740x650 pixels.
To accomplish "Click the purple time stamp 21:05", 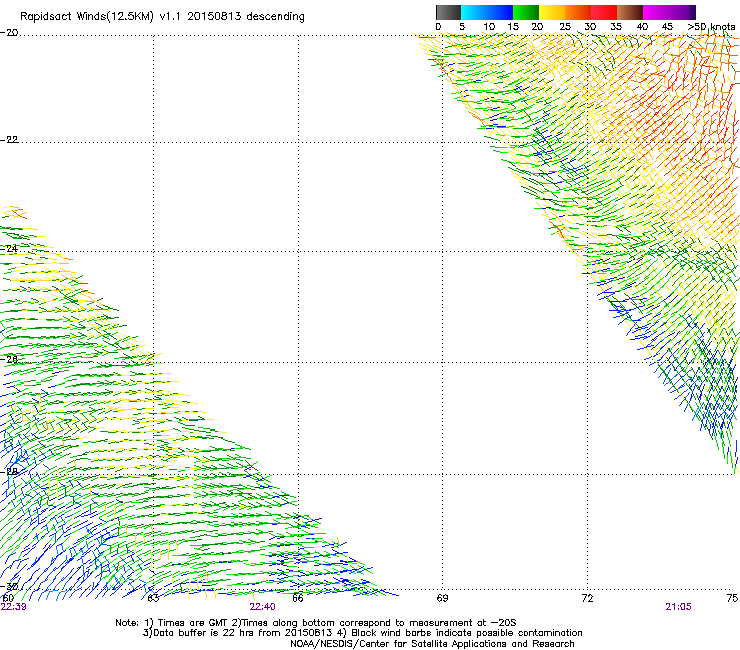I will [679, 607].
